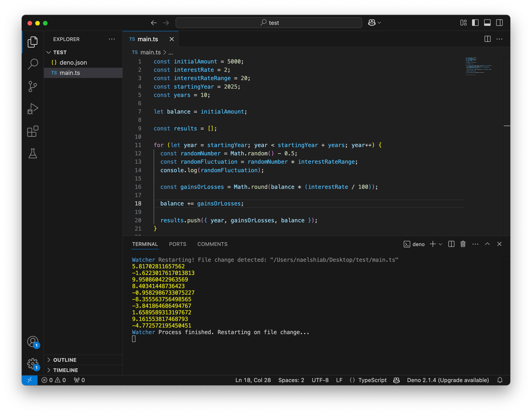532x414 pixels.
Task: Close the terminal panel with X
Action: pyautogui.click(x=499, y=244)
